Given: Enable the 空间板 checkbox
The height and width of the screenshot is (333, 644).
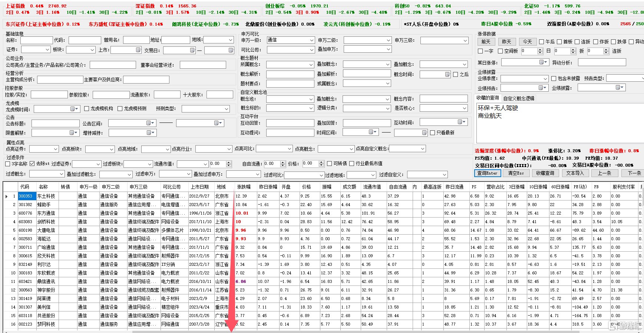Looking at the screenshot, I should (x=500, y=51).
